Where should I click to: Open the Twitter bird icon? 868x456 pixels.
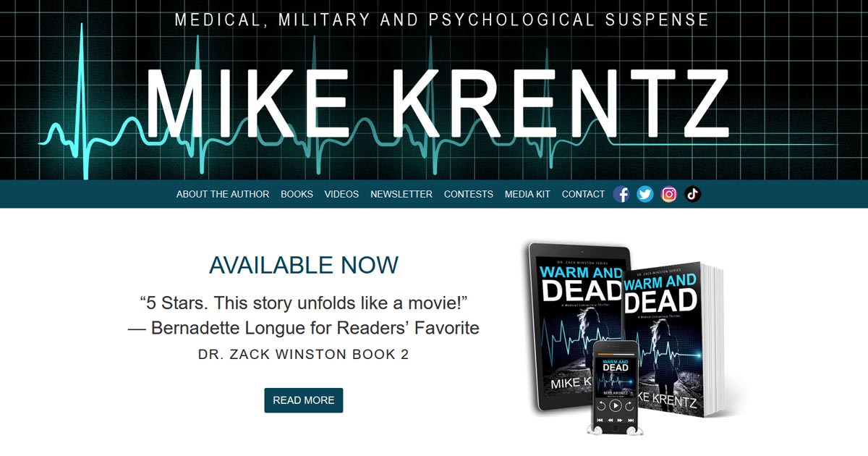(645, 194)
